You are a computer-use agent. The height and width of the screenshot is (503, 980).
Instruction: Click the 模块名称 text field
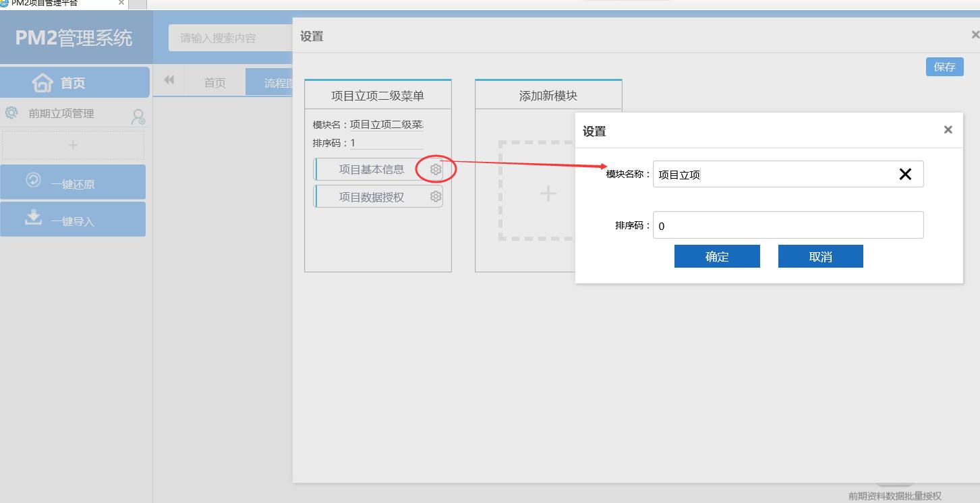click(776, 175)
